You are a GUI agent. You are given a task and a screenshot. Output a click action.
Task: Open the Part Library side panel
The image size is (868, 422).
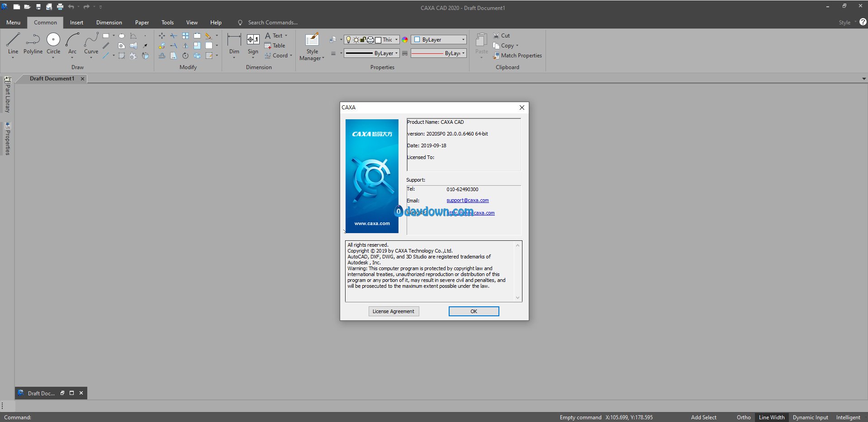coord(8,95)
